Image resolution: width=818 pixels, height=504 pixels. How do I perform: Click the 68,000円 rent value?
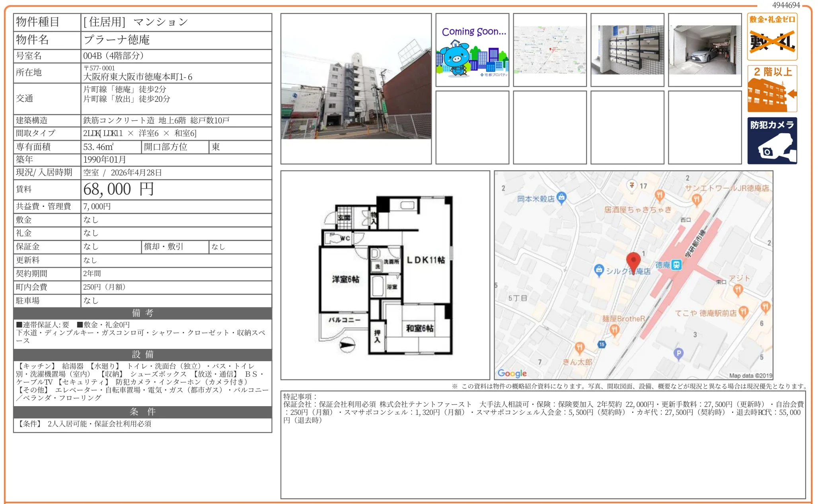click(x=118, y=189)
